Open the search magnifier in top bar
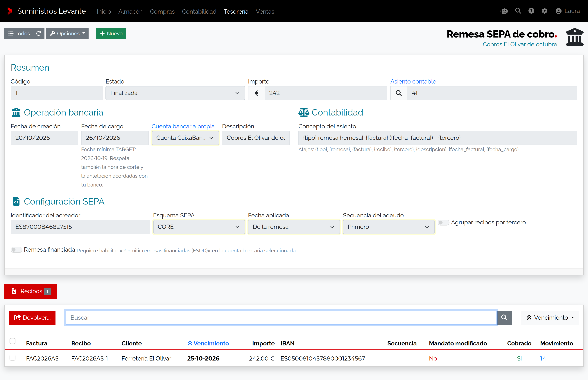Screen dimensions: 588x380 pos(518,11)
